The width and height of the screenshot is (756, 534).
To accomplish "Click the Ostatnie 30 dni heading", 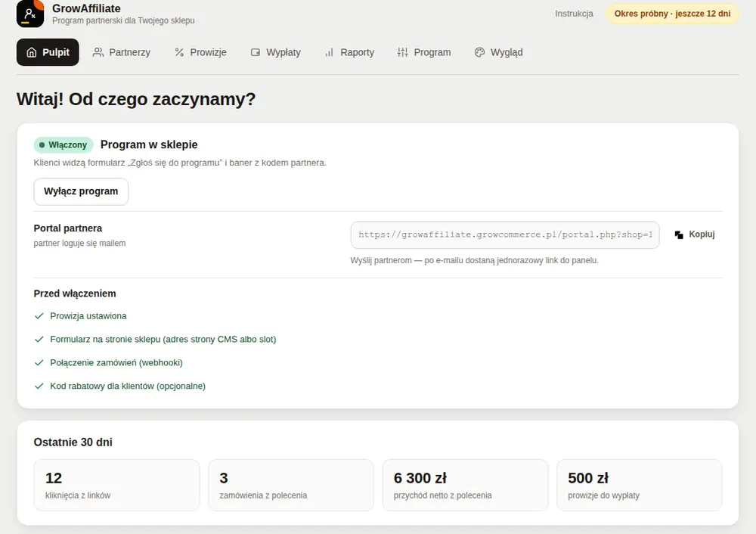I will click(x=73, y=442).
